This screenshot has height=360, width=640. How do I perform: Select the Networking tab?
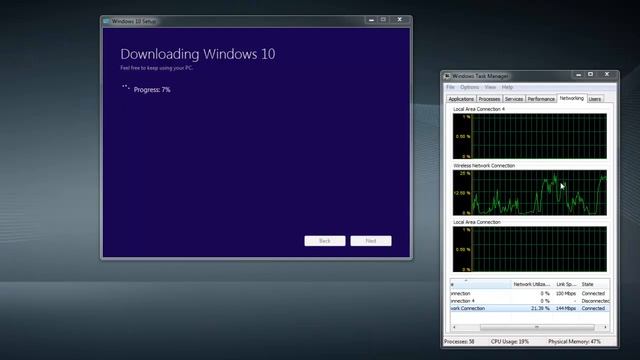(x=571, y=98)
